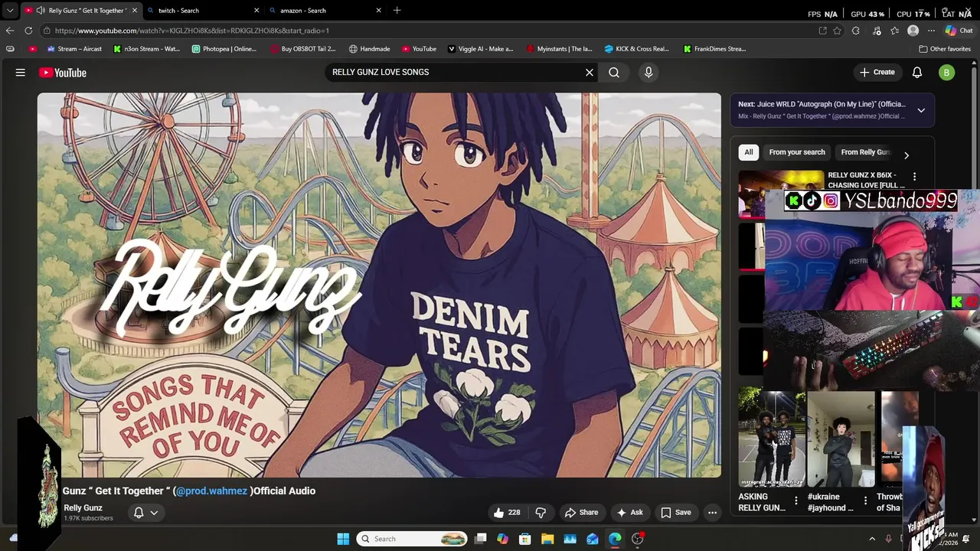This screenshot has width=980, height=551.
Task: Open the tab actions dropdown arrow
Action: pyautogui.click(x=9, y=11)
